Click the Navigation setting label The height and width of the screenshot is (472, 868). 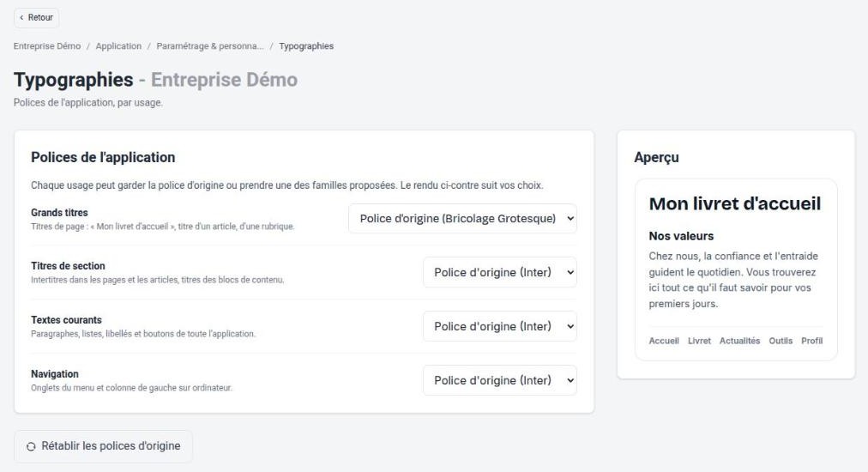pyautogui.click(x=55, y=374)
